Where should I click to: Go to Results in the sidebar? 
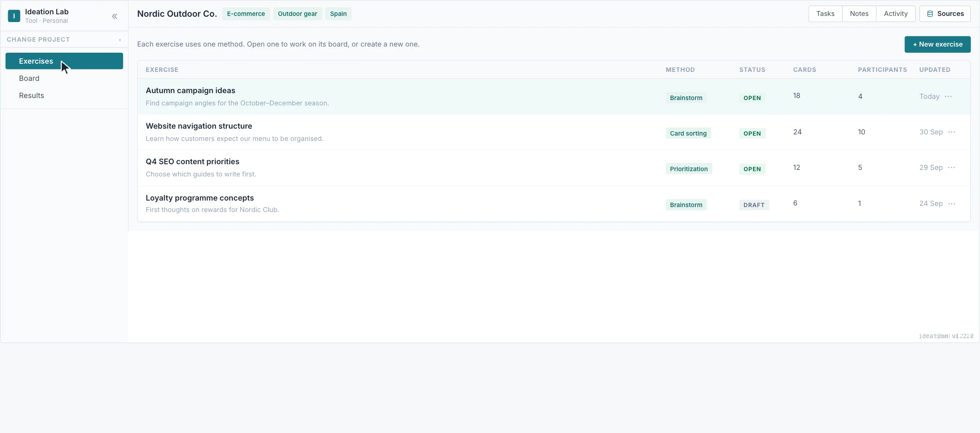(x=64, y=95)
